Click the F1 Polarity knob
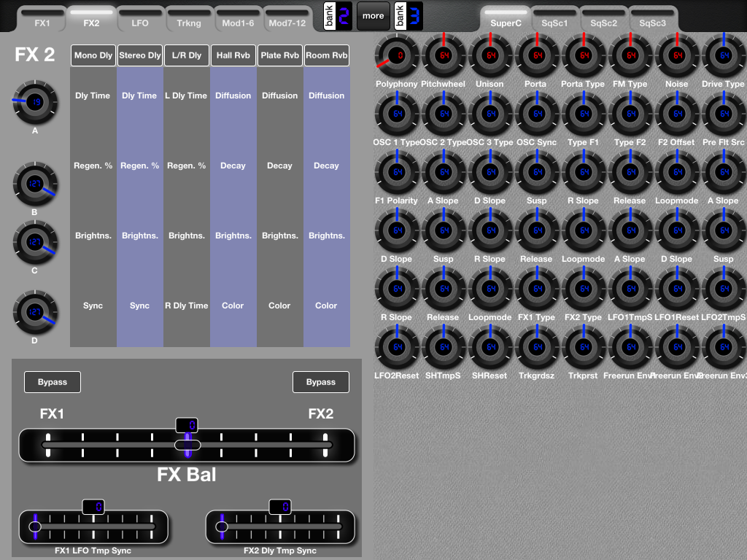 tap(397, 172)
